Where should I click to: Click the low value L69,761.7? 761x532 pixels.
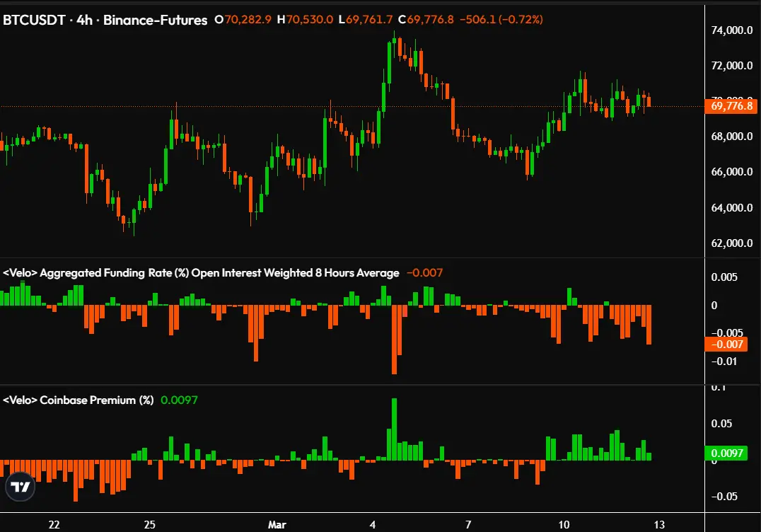click(366, 20)
